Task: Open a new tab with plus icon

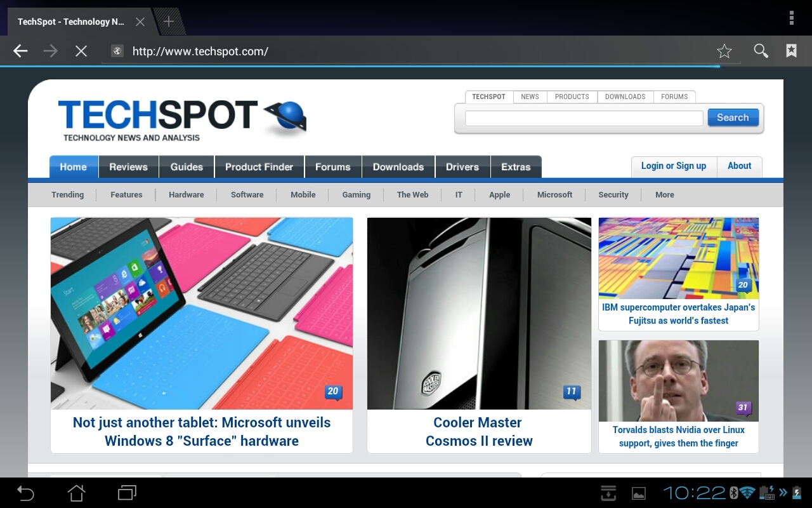Action: [x=169, y=22]
